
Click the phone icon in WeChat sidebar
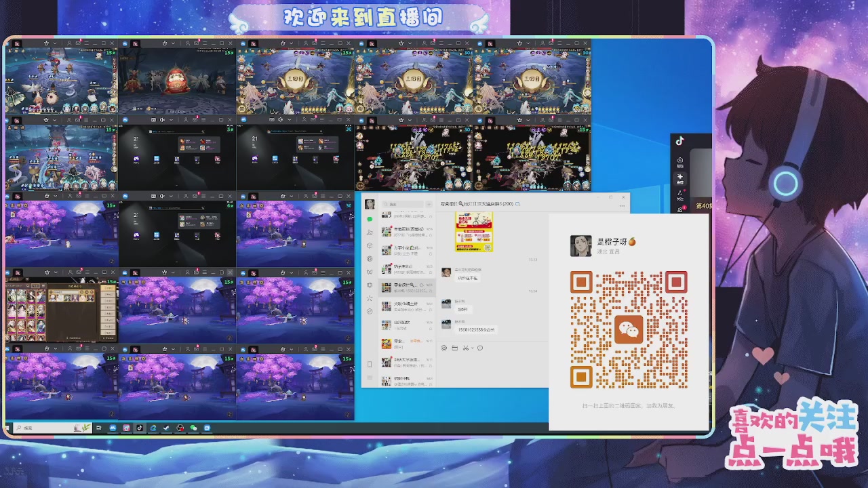[x=370, y=364]
